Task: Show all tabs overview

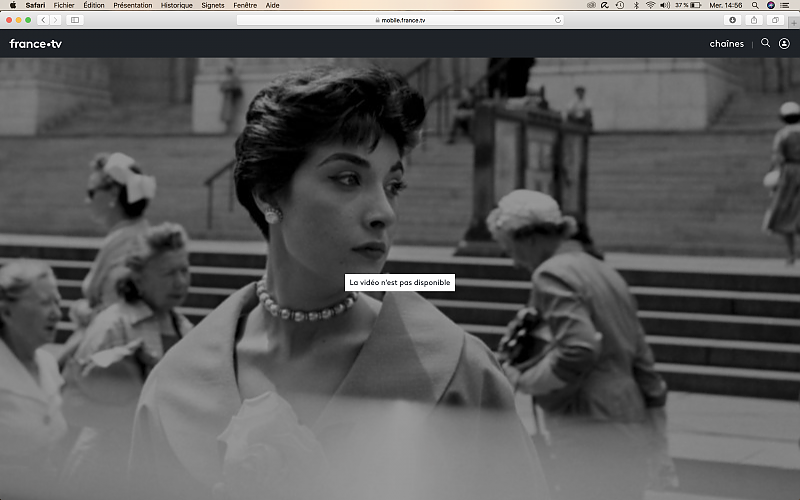Action: pos(773,19)
